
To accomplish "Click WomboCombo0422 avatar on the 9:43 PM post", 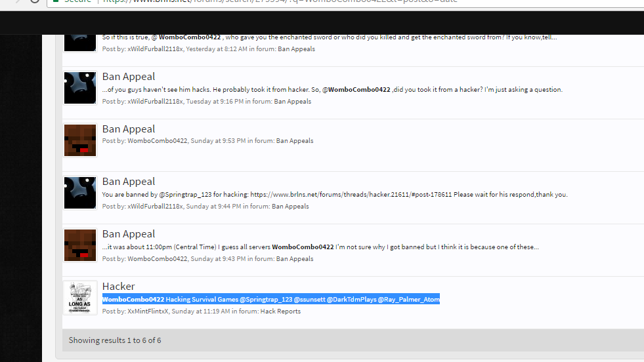I will (x=80, y=245).
